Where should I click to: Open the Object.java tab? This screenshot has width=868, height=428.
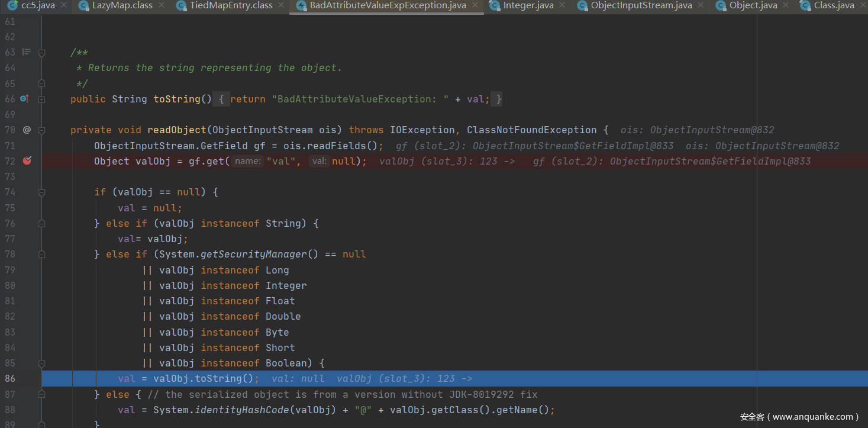click(753, 6)
